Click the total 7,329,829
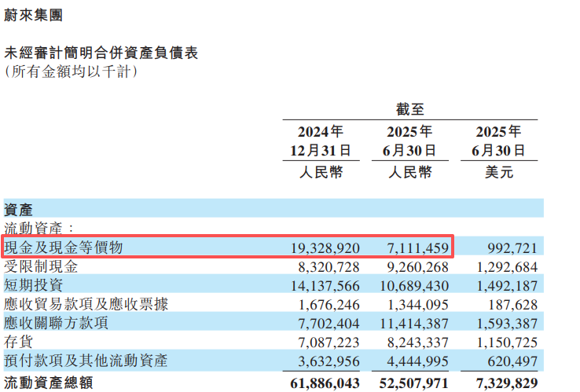This screenshot has height=392, width=580. (507, 383)
